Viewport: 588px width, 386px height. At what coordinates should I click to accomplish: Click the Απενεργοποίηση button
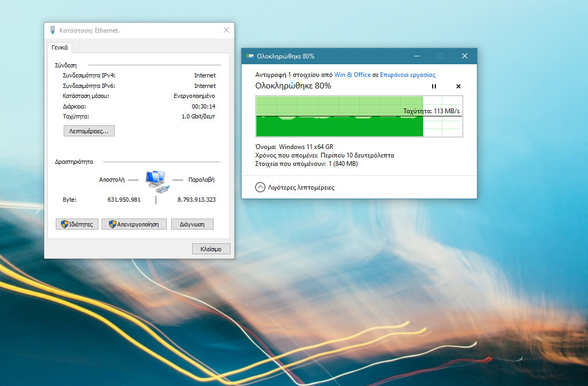coord(134,224)
